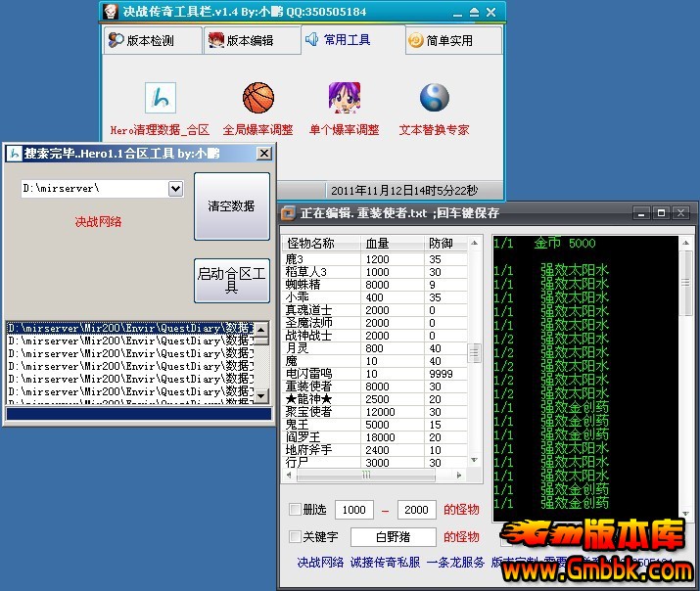Image resolution: width=700 pixels, height=591 pixels.
Task: Open the anime girl 单个爆率调整 icon
Action: [344, 99]
